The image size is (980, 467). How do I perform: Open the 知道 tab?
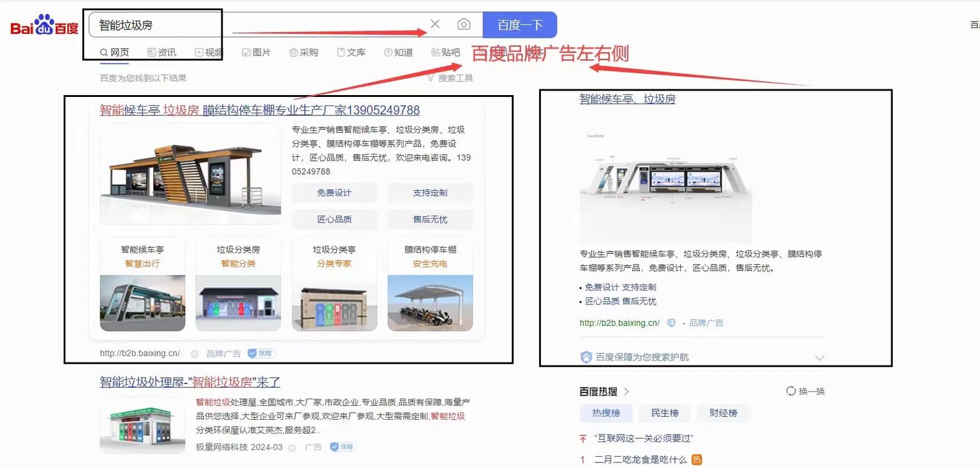(x=399, y=52)
